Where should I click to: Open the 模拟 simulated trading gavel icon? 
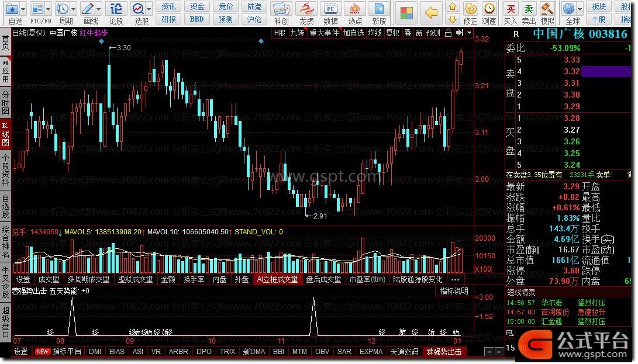[x=548, y=9]
